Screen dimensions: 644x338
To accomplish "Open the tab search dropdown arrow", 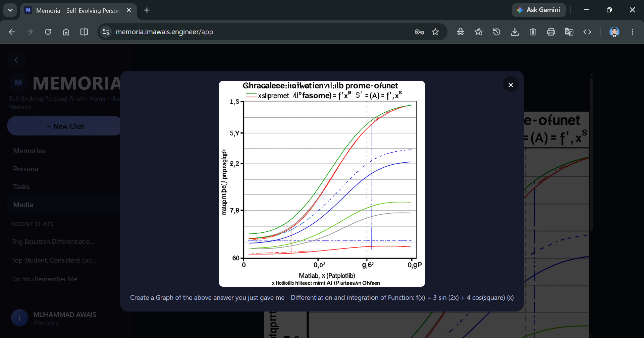I will tap(10, 10).
